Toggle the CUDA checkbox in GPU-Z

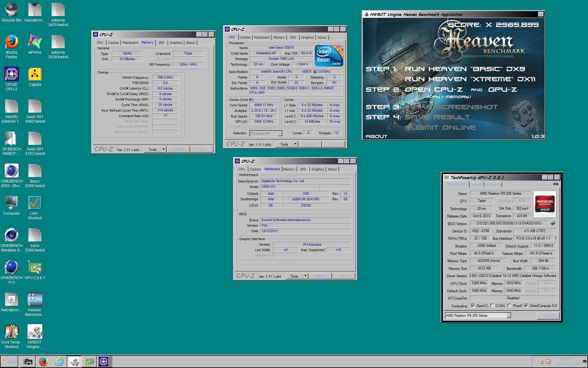point(492,305)
